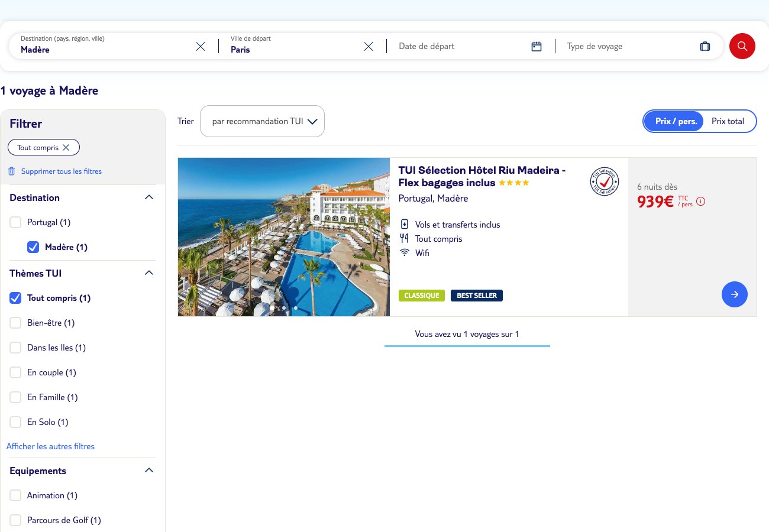Click the Destination input field

[106, 46]
